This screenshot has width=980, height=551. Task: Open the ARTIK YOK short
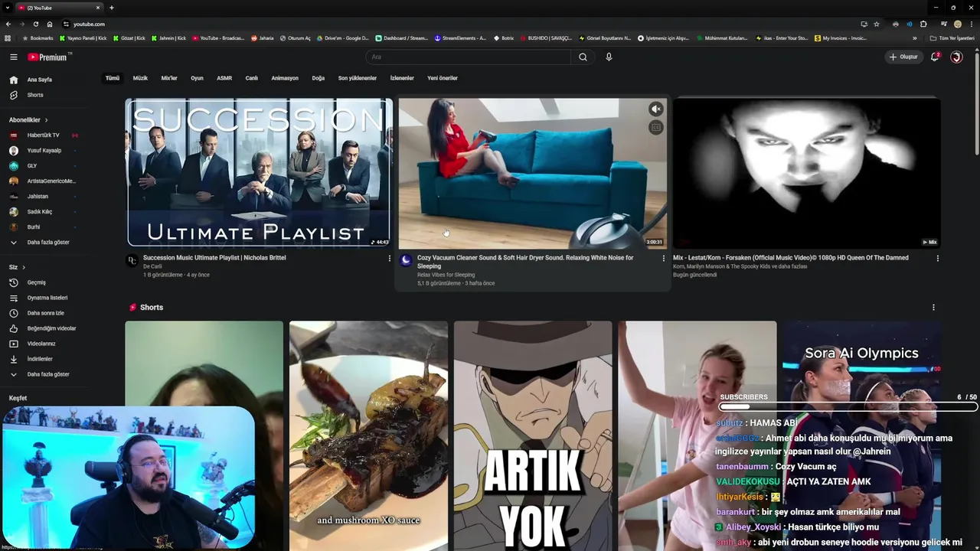pyautogui.click(x=533, y=435)
